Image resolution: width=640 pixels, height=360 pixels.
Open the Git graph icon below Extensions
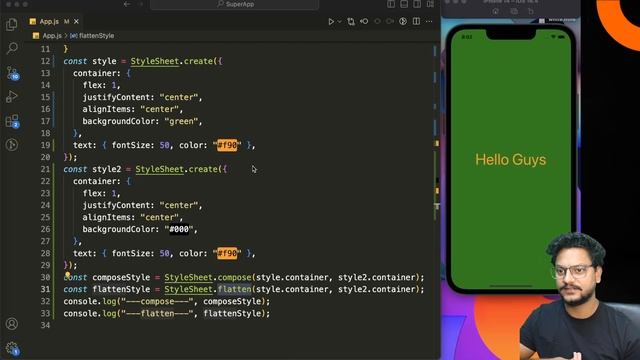pos(12,144)
